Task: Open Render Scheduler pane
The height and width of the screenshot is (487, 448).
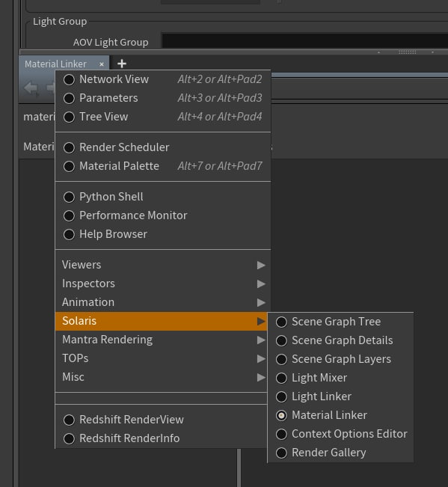Action: point(163,147)
